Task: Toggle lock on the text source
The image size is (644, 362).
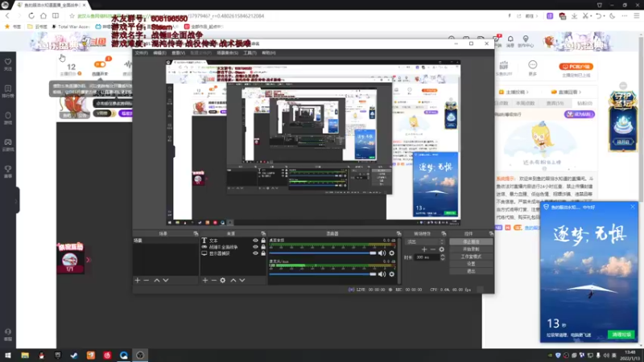Action: click(x=263, y=241)
